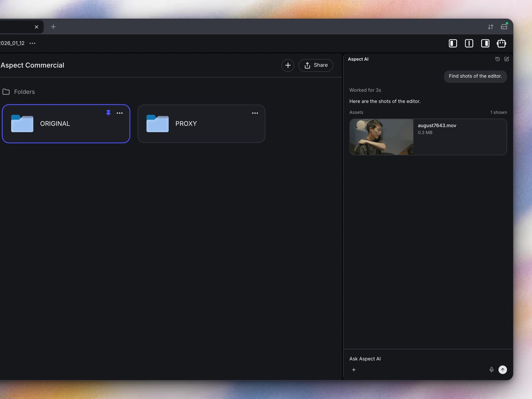Open the storage drive status icon
Viewport: 532px width, 399px height.
point(504,27)
